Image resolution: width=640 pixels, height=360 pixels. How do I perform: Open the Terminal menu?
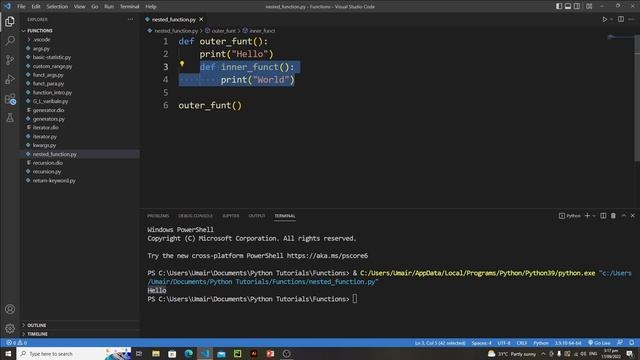tap(129, 6)
